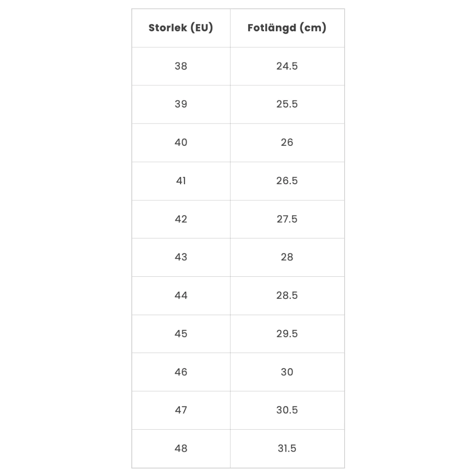Viewport: 476px width, 476px height.
Task: Select the 28.5 cm cell
Action: coord(287,295)
